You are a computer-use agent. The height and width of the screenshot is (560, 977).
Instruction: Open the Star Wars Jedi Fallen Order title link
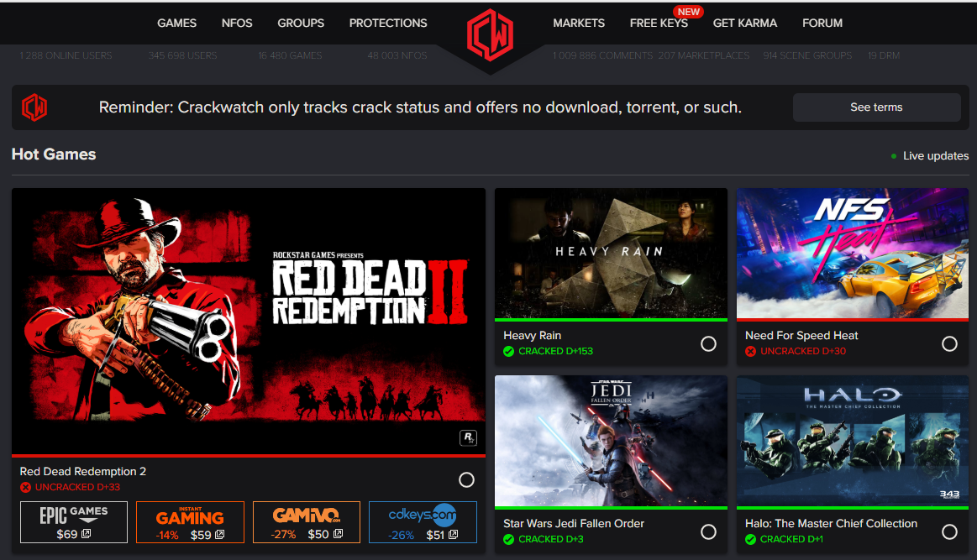pos(574,523)
